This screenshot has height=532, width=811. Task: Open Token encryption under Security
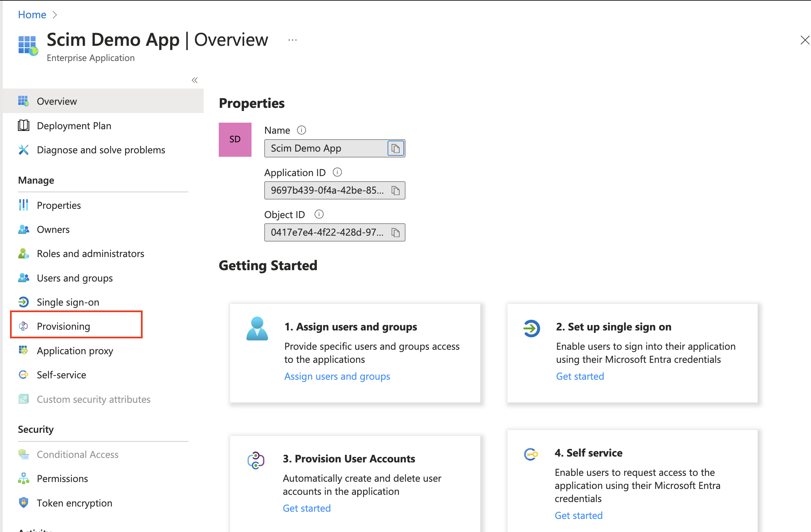tap(74, 503)
